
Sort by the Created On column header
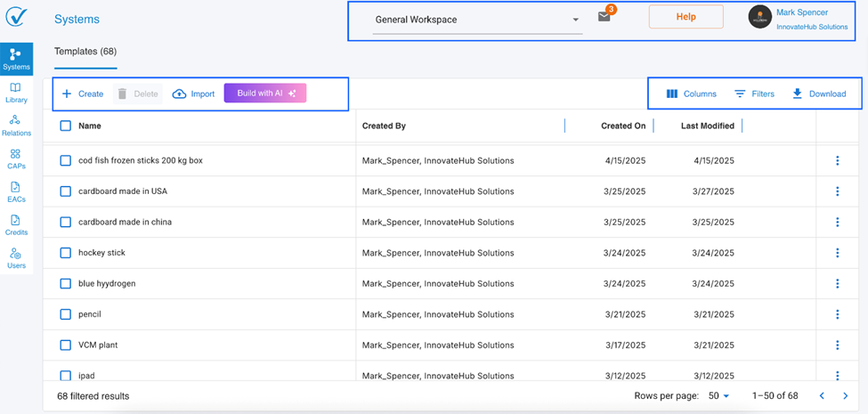[623, 126]
